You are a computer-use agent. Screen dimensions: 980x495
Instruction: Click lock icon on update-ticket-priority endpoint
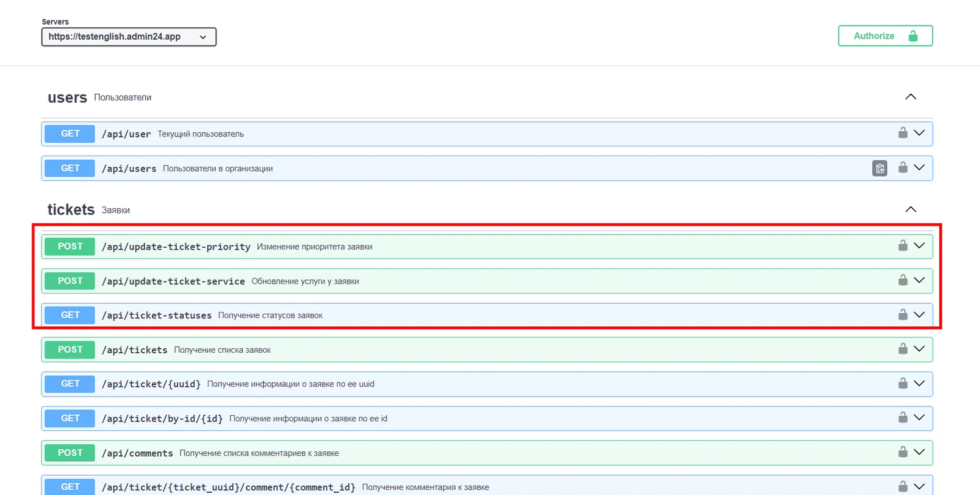pyautogui.click(x=902, y=245)
